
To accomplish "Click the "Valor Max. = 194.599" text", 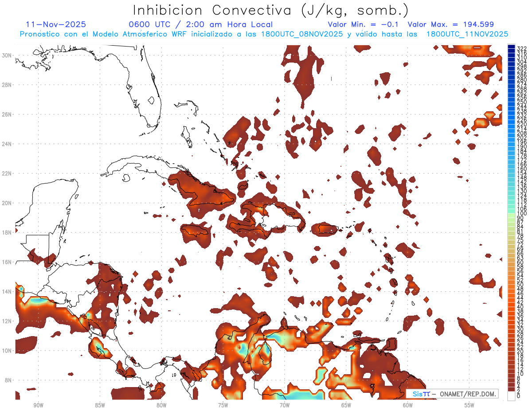I will pyautogui.click(x=451, y=24).
